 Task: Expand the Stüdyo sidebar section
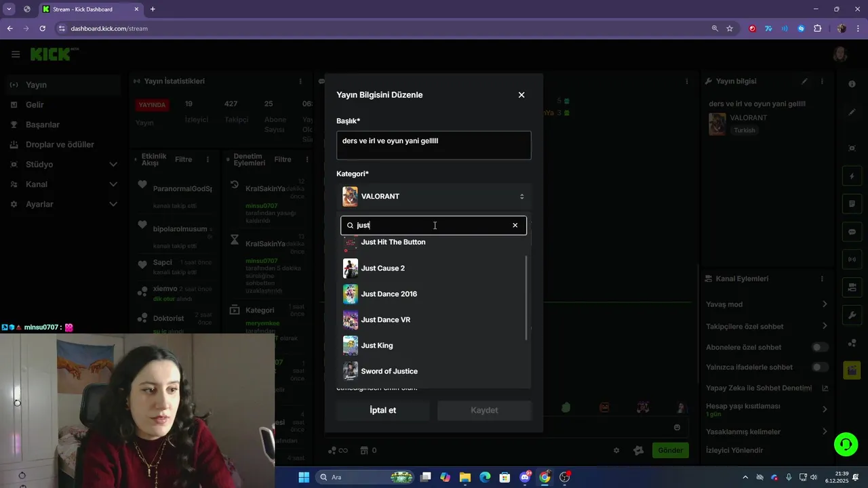(64, 164)
